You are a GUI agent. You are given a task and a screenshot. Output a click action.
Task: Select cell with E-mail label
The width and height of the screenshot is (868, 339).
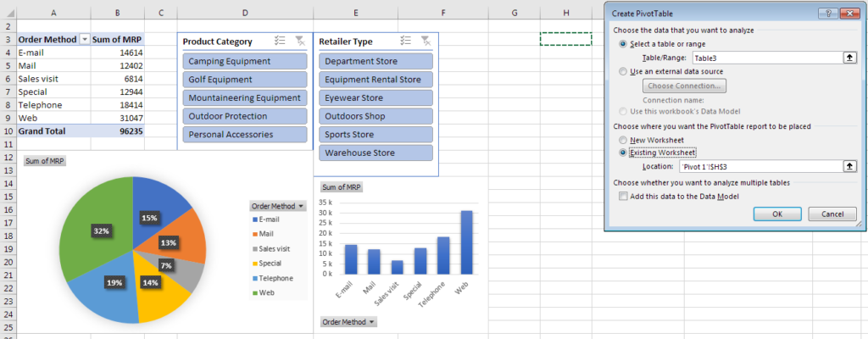tap(53, 53)
